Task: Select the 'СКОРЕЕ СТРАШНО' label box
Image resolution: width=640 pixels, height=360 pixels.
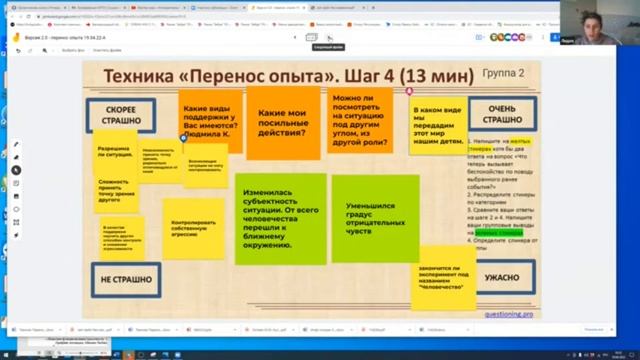Action: [121, 116]
